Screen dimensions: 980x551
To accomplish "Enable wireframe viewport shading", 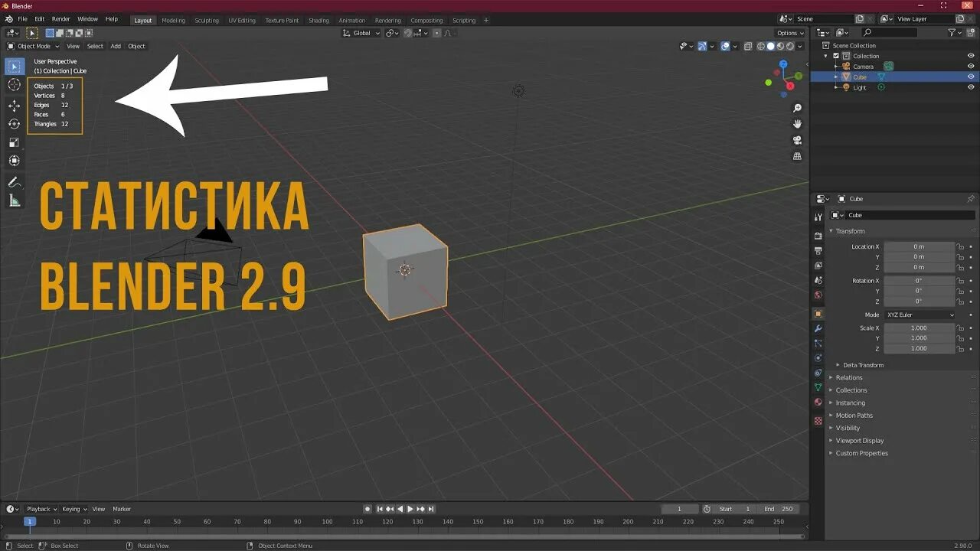I will click(x=761, y=46).
